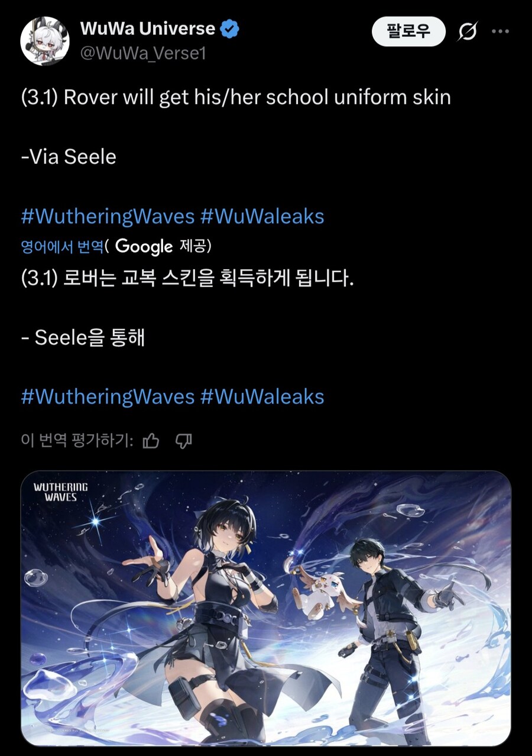Tap the 이 번역 평가하기 label
This screenshot has height=756, width=532.
(77, 441)
